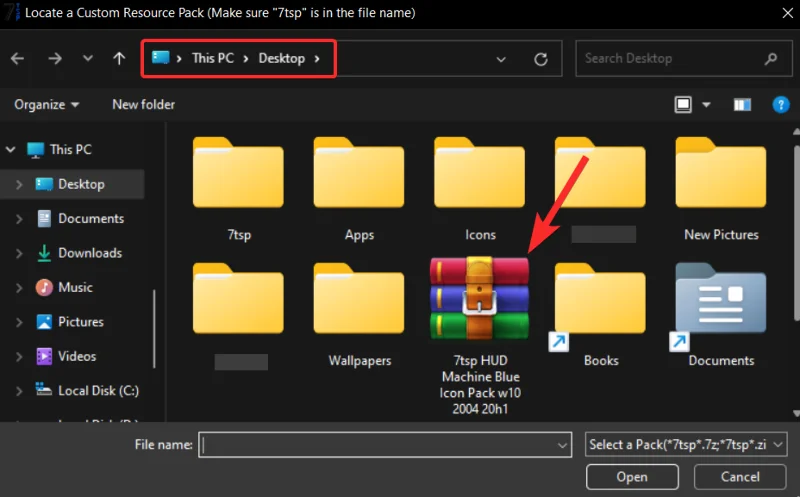800x497 pixels.
Task: Toggle the preview pane
Action: [742, 105]
